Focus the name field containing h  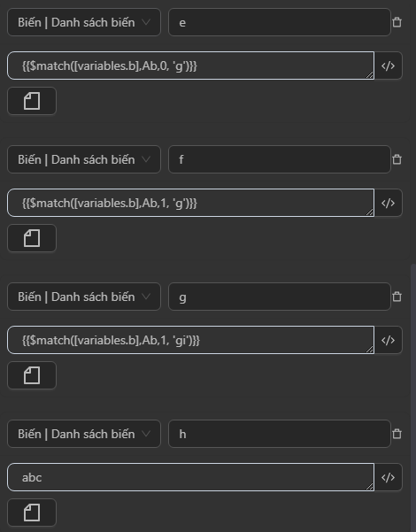(280, 434)
